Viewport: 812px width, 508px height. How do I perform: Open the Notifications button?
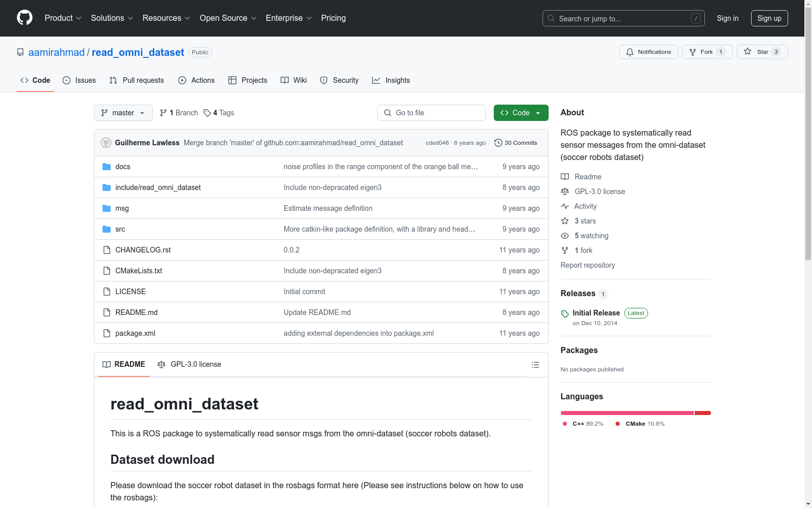point(649,52)
